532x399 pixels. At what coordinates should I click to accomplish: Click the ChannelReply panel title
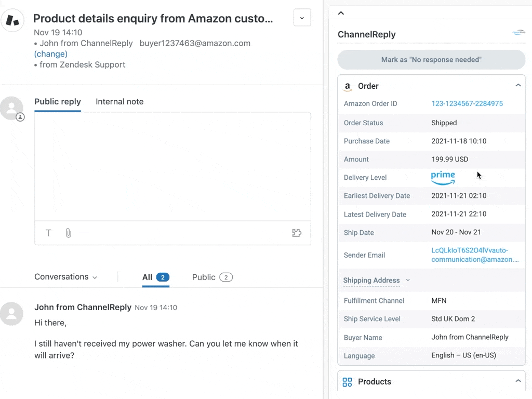[x=366, y=35]
